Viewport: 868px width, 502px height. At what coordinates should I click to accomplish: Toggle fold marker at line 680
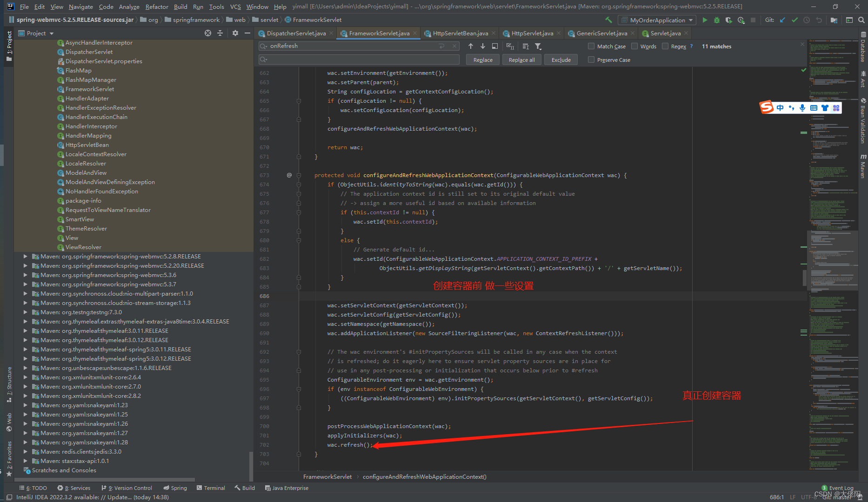(x=299, y=240)
